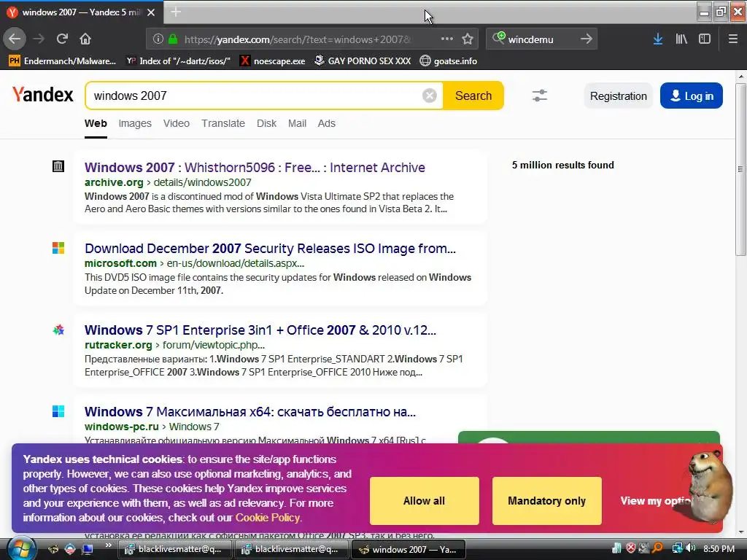Open the Mail tab

(x=297, y=123)
